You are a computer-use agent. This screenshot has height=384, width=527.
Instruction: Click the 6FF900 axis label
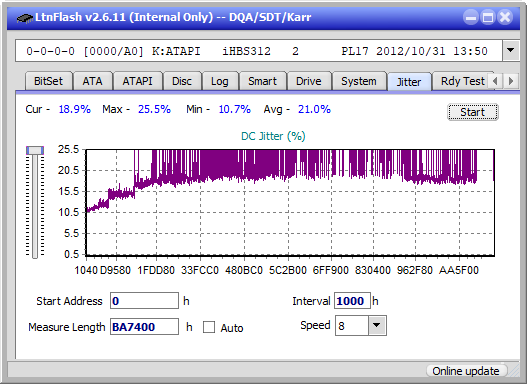pyautogui.click(x=331, y=270)
